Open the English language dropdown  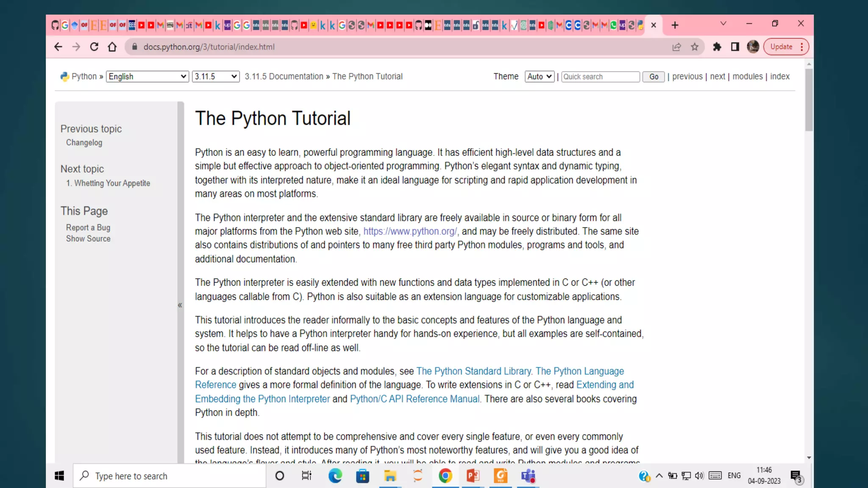147,77
